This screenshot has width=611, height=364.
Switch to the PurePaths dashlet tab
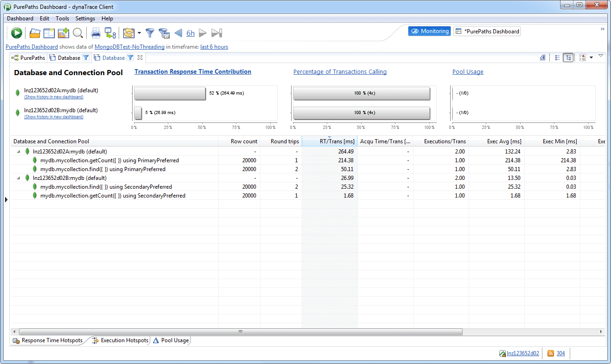click(x=28, y=58)
